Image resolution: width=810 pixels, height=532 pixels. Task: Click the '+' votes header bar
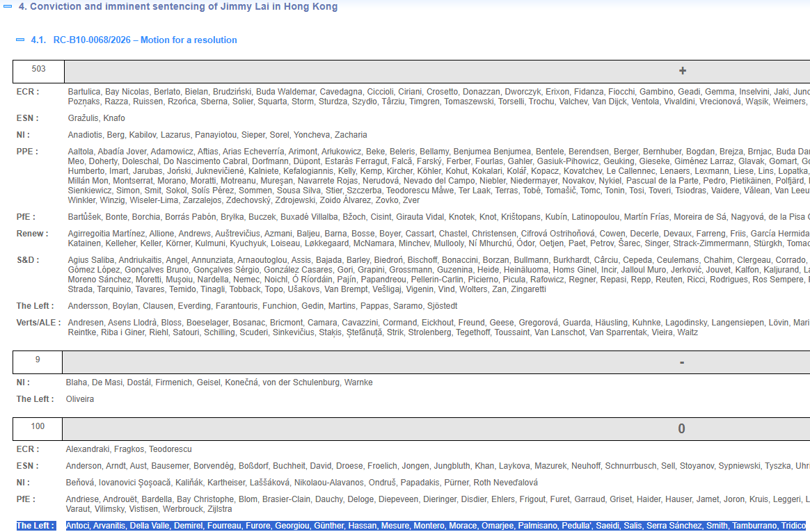tap(437, 71)
